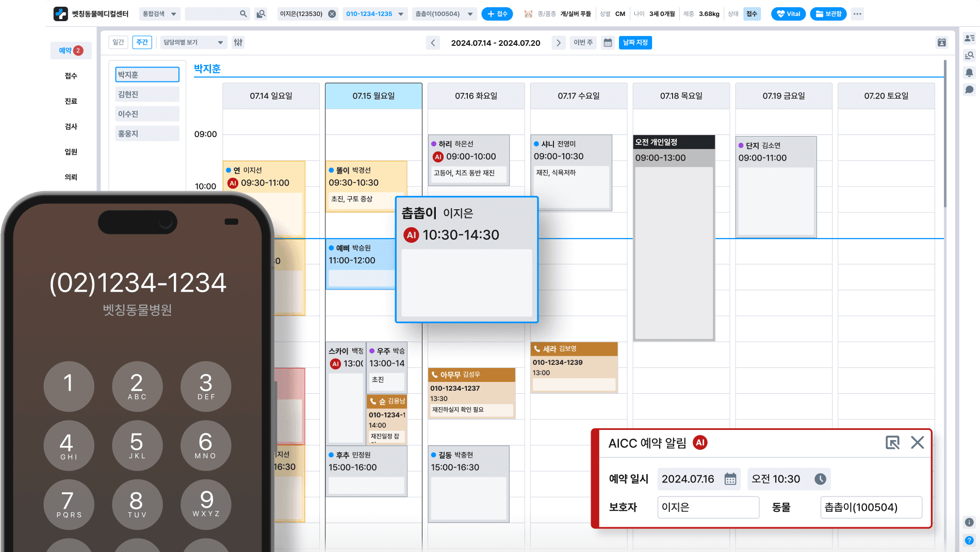Viewport: 980px width, 552px height.
Task: Select the 07.15 월요일 column header
Action: [x=373, y=96]
